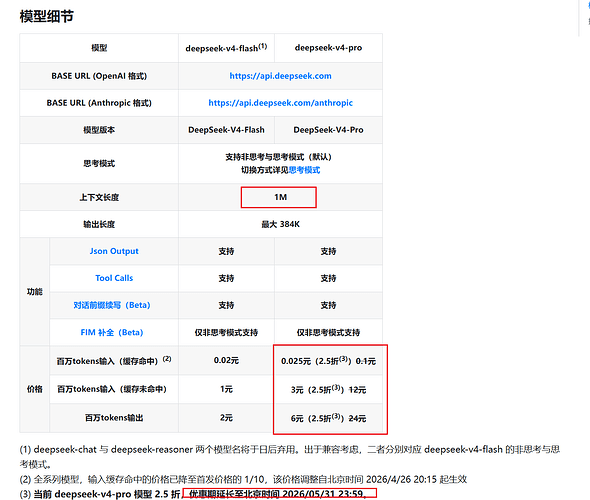Click 支持非思考与思考模式 (默认) text
This screenshot has height=500, width=590.
tap(278, 157)
